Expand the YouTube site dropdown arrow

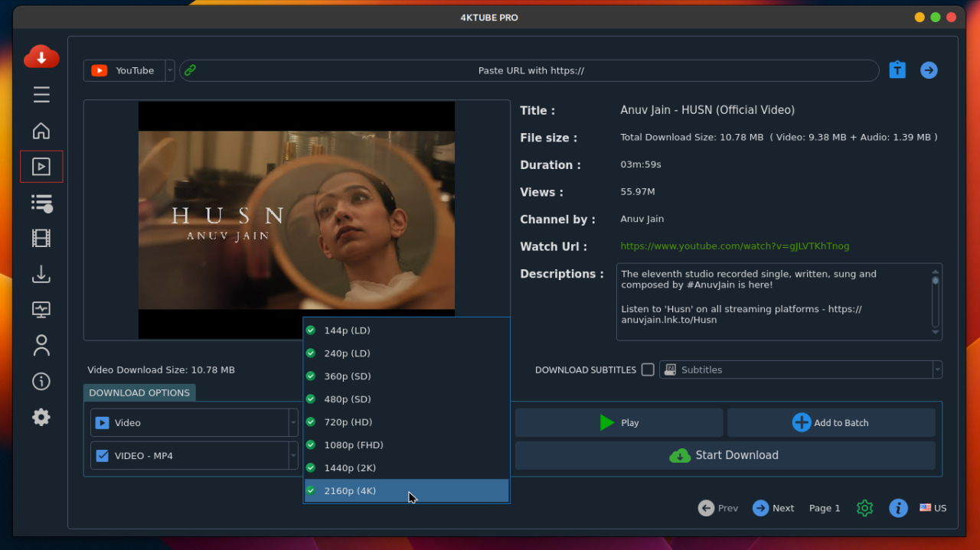coord(170,70)
